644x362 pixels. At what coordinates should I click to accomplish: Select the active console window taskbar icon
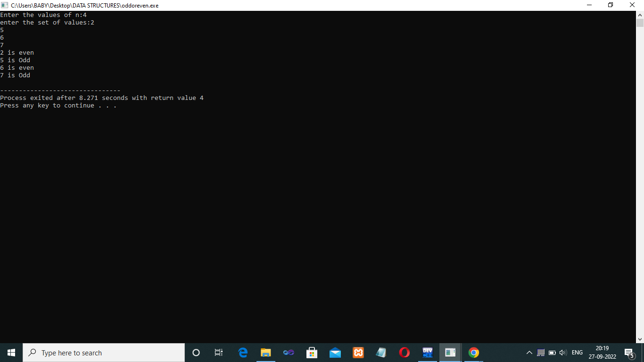coord(450,353)
